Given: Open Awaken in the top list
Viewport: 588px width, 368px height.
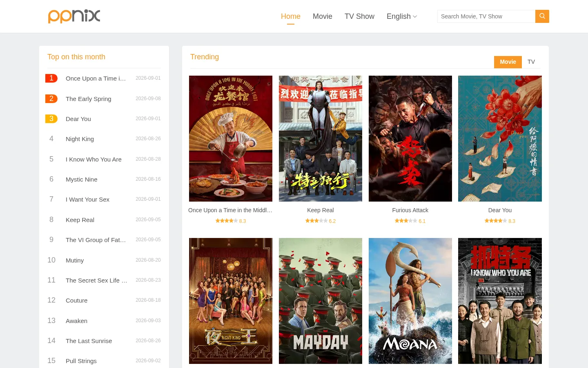Looking at the screenshot, I should pos(76,321).
